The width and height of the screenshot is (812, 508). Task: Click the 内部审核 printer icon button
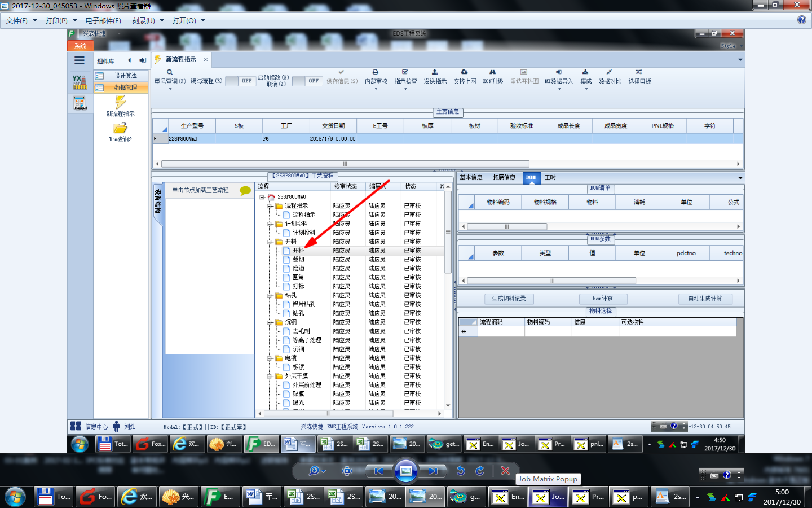[376, 72]
